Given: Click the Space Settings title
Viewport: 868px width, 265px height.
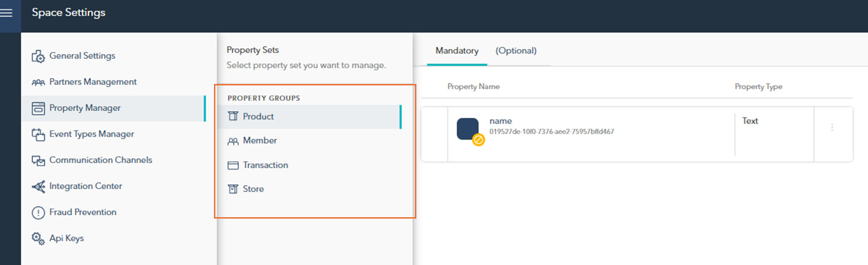Looking at the screenshot, I should [69, 13].
